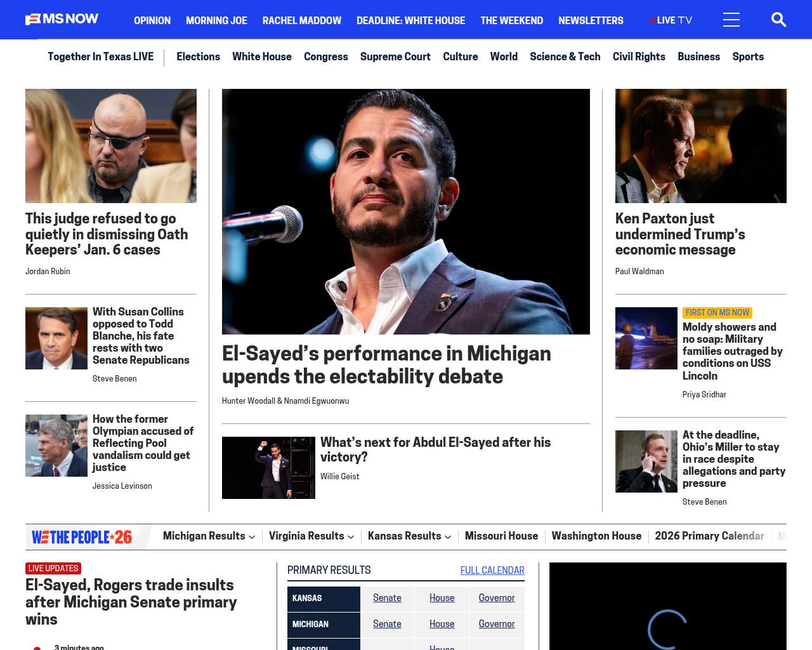Open Michigan Senate primary results

point(387,624)
